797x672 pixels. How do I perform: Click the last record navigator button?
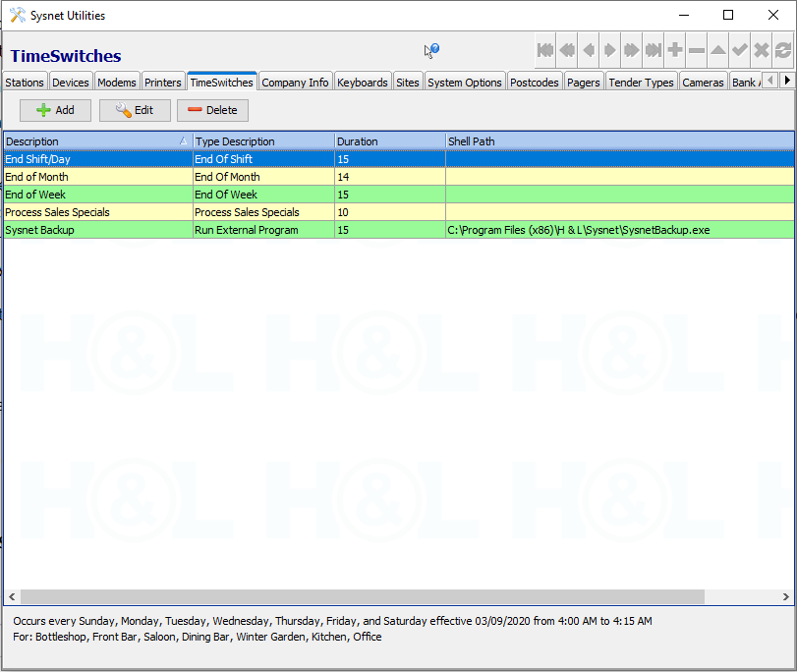[654, 50]
